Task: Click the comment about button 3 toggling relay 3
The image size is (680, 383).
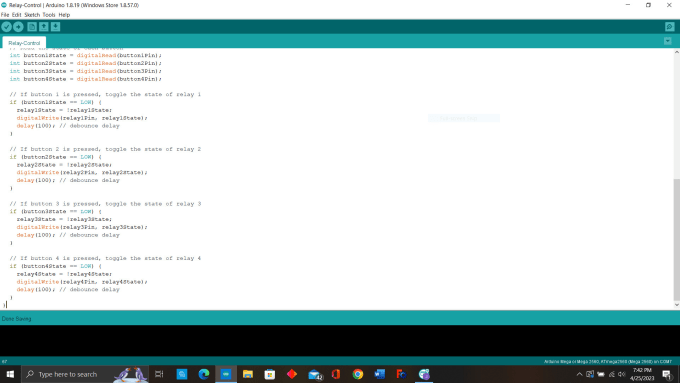Action: [105, 203]
